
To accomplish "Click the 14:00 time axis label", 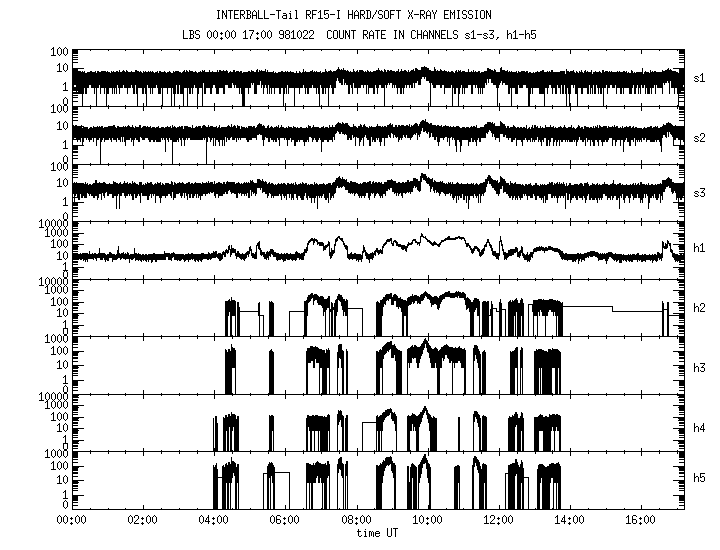I will [570, 520].
